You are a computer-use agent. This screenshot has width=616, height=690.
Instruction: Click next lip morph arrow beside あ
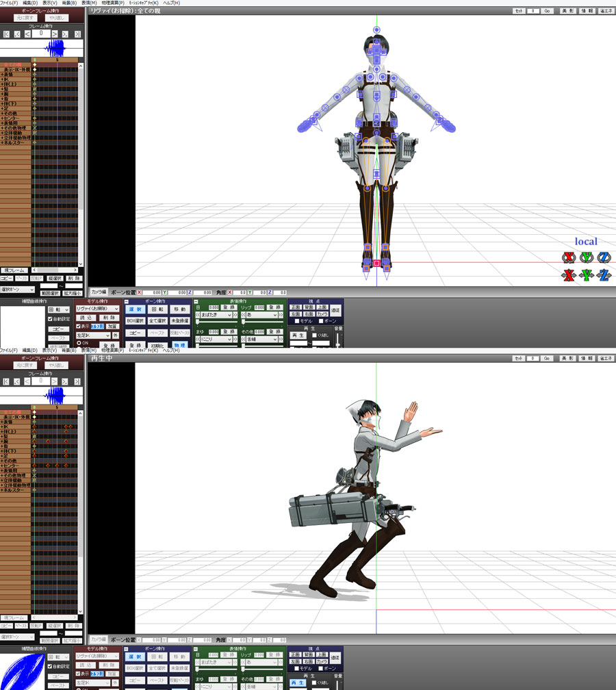click(x=281, y=315)
